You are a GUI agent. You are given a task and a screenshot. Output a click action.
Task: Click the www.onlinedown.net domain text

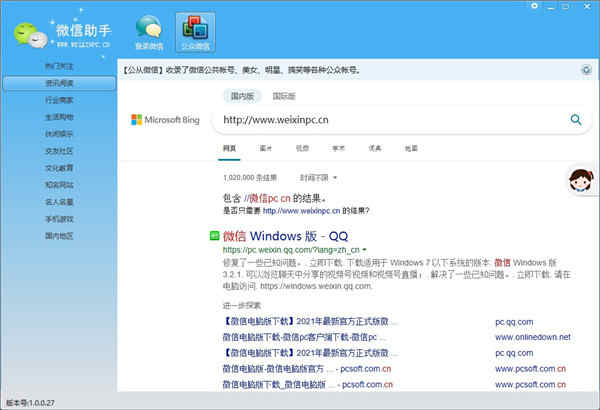(x=533, y=337)
